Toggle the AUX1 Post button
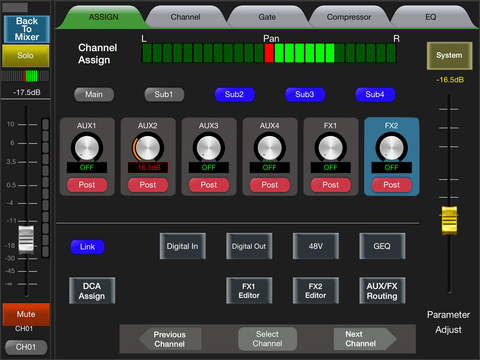Viewport: 480px width, 360px height. pos(87,185)
